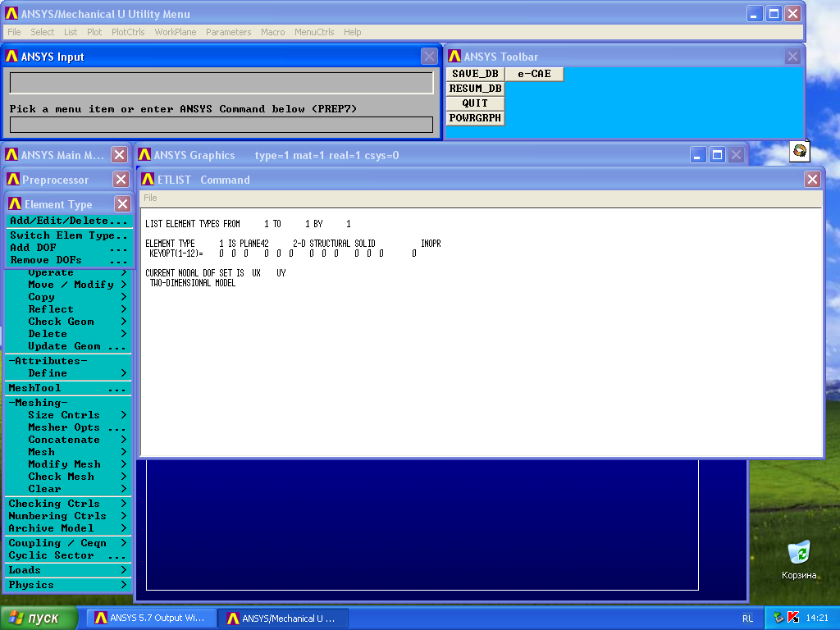Expand the Move / Modify submenu

tap(69, 285)
